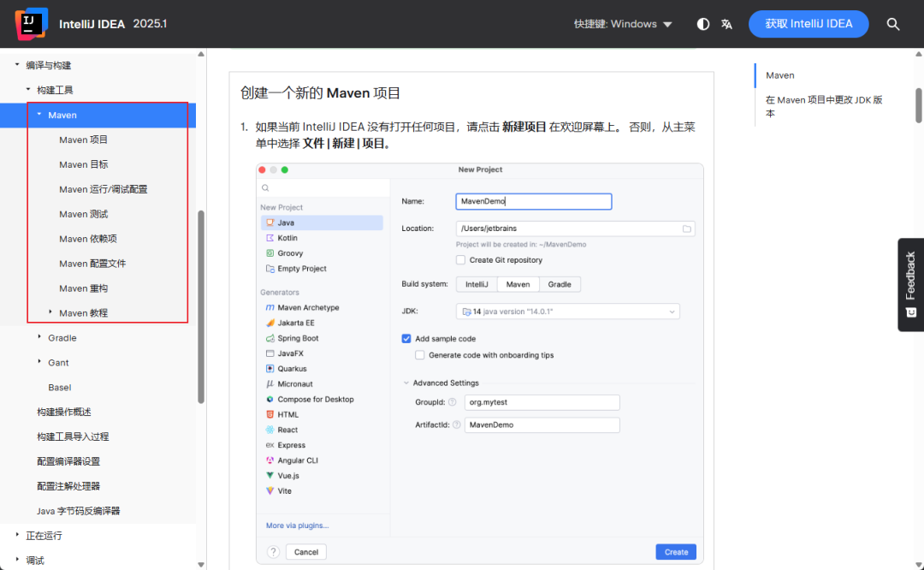Expand the 正在运行 tree node
This screenshot has height=570, width=924.
[x=17, y=535]
